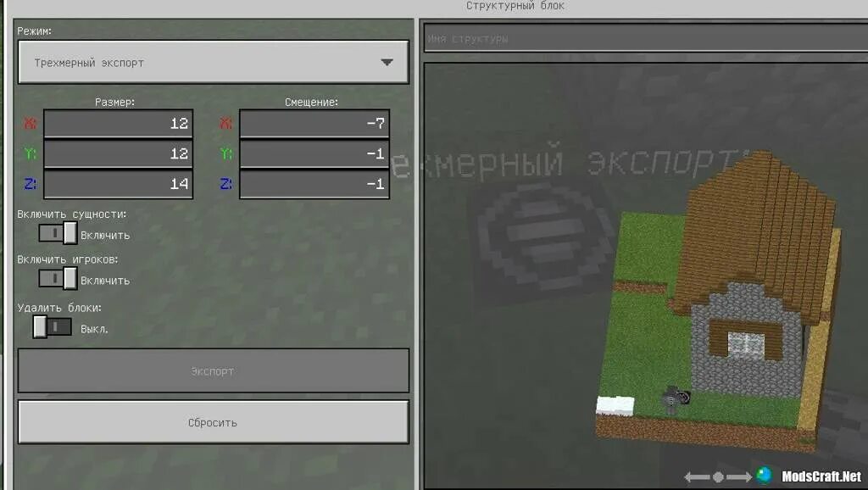Image resolution: width=868 pixels, height=490 pixels.
Task: Click the "Включить сущности:" label
Action: click(72, 214)
